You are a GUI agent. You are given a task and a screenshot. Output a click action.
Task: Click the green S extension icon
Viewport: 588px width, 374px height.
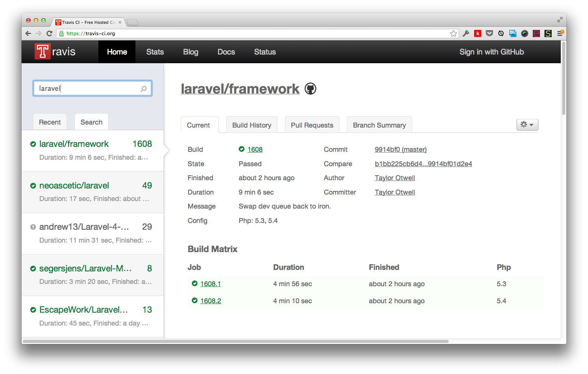(x=548, y=33)
